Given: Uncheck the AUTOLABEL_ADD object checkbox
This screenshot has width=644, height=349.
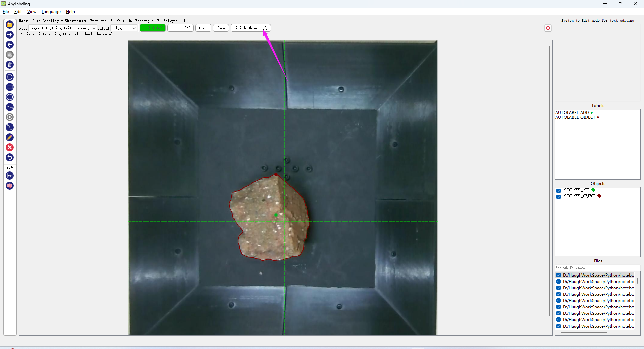Looking at the screenshot, I should point(558,190).
